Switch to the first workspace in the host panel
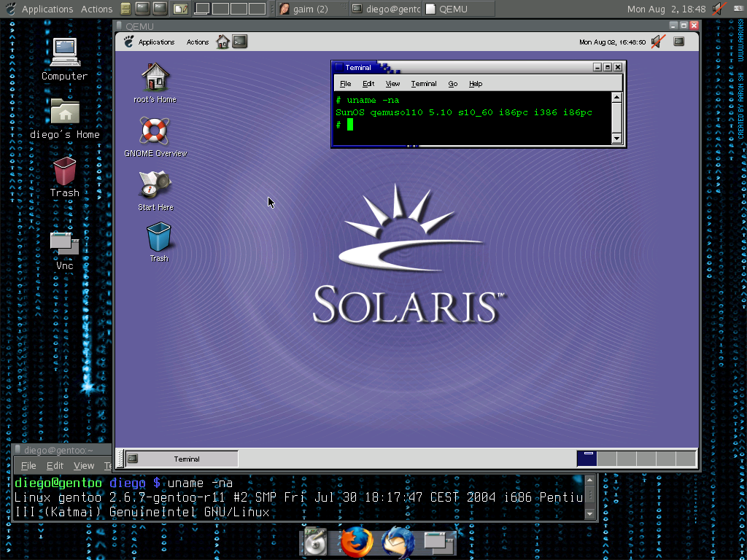The height and width of the screenshot is (560, 747). (202, 9)
